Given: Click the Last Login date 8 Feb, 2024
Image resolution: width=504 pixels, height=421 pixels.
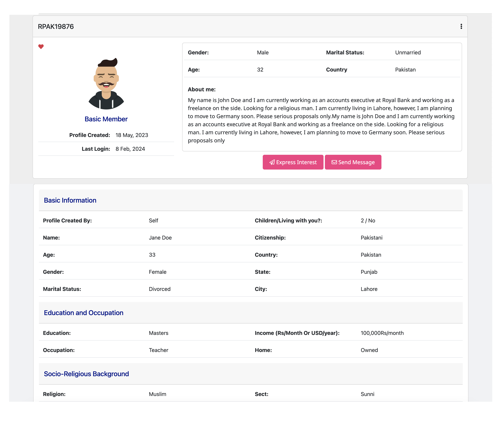Looking at the screenshot, I should (130, 149).
